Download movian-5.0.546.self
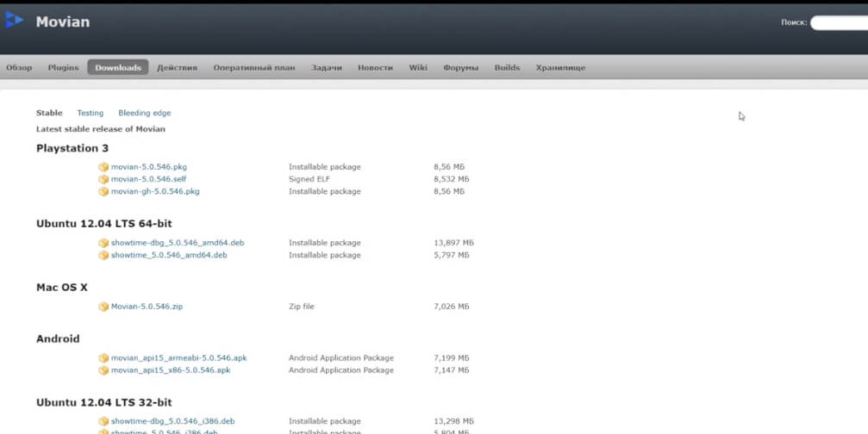 click(148, 179)
